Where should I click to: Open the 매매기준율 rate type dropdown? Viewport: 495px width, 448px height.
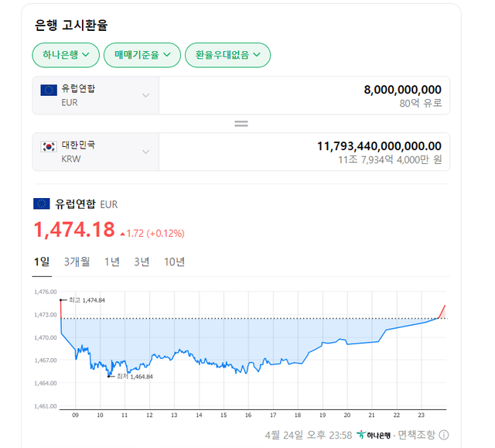pyautogui.click(x=142, y=55)
